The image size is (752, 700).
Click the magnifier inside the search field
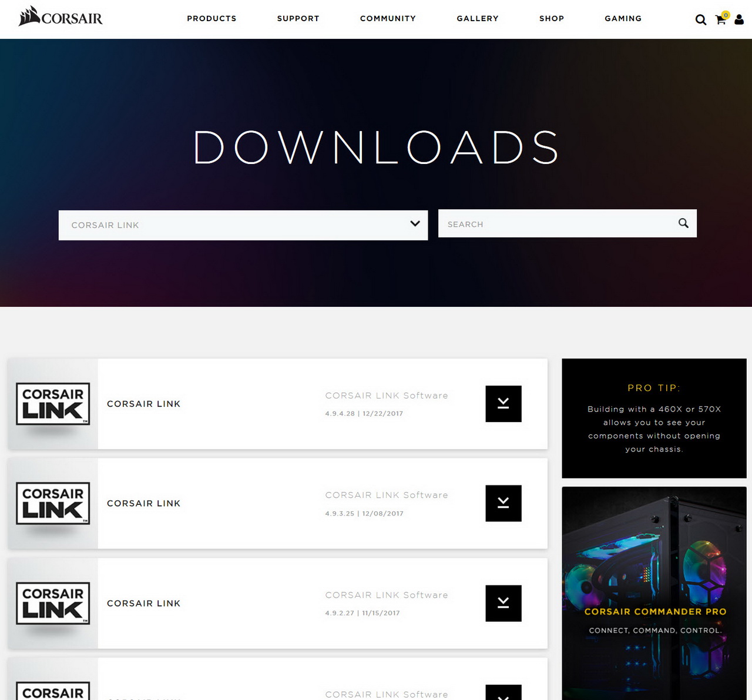coord(683,223)
